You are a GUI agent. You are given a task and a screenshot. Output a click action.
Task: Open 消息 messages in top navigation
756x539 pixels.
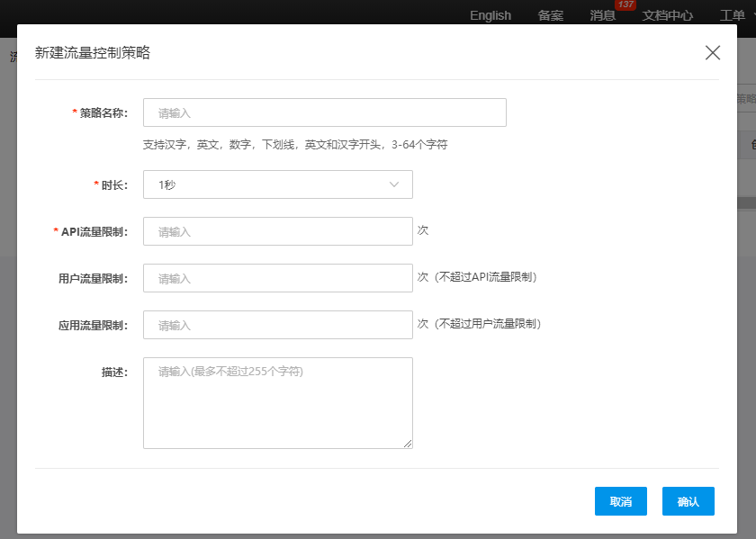602,15
